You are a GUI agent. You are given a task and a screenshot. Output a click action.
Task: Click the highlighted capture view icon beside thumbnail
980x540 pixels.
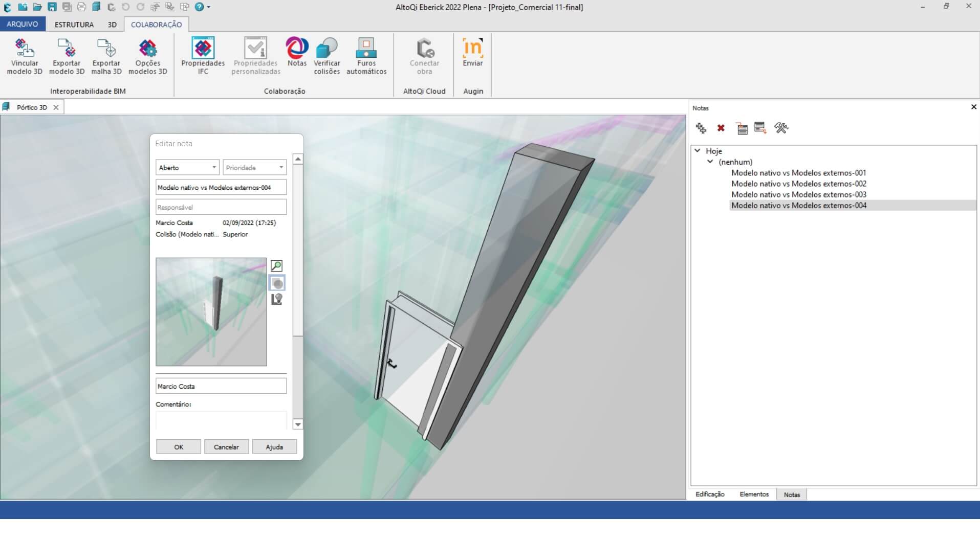click(277, 283)
